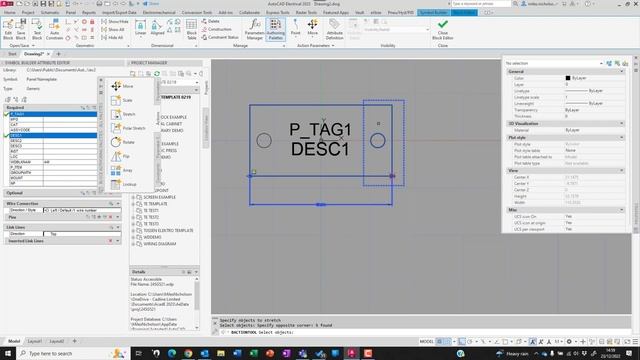Select the Rotate action in Authoring Palette
Screen dimensions: 640x360
point(122,142)
